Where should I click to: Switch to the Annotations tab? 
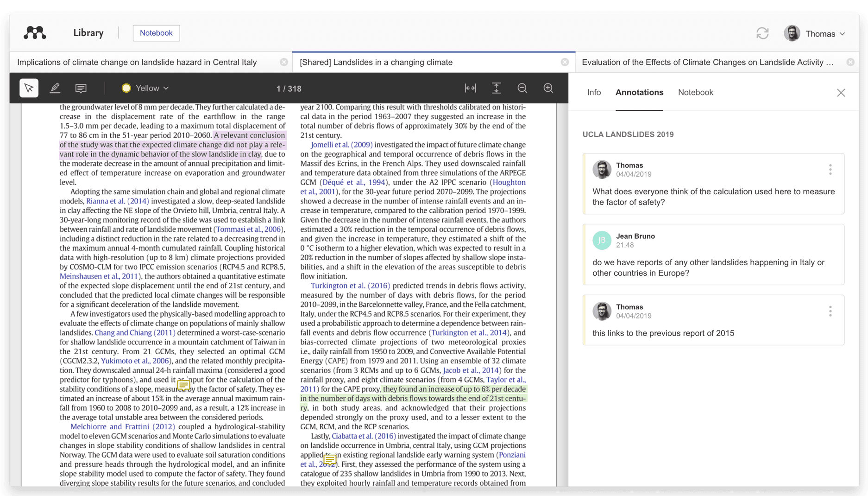click(639, 92)
